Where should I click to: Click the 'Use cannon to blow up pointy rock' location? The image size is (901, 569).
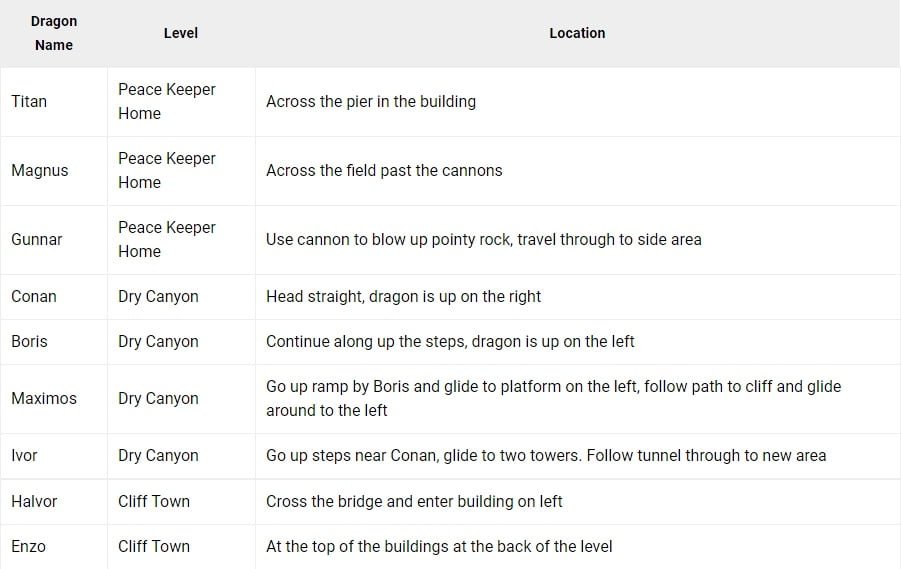point(484,239)
